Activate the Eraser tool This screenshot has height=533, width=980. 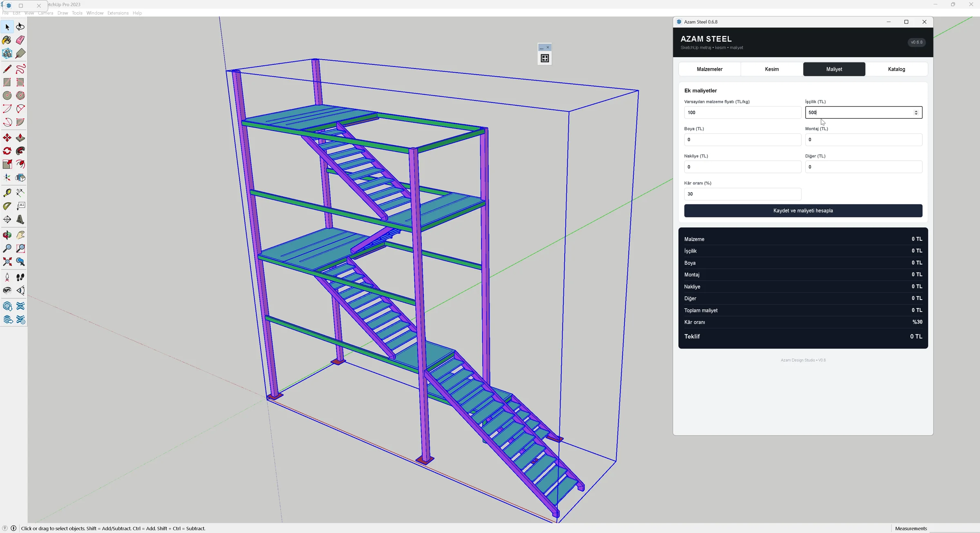pos(20,40)
